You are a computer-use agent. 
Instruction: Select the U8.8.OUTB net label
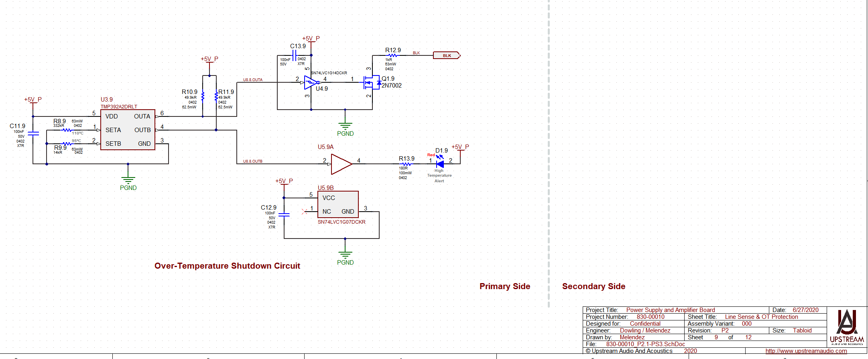pyautogui.click(x=253, y=161)
